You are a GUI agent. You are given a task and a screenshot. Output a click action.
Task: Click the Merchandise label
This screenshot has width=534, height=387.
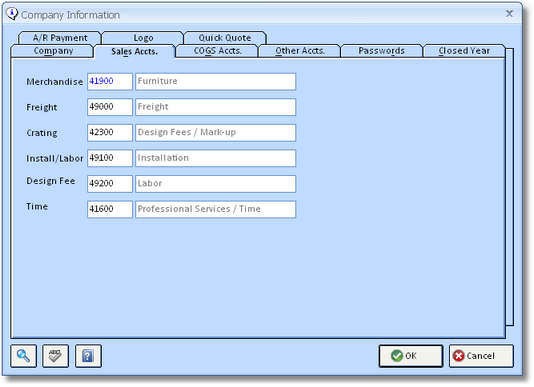coord(54,82)
